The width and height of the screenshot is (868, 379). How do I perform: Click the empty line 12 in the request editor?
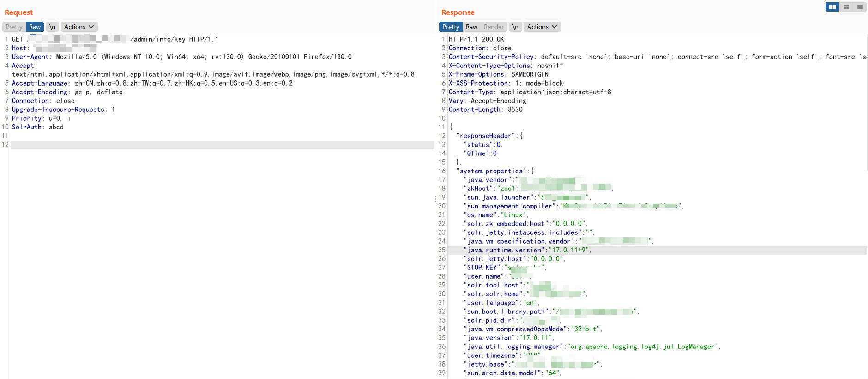(222, 145)
